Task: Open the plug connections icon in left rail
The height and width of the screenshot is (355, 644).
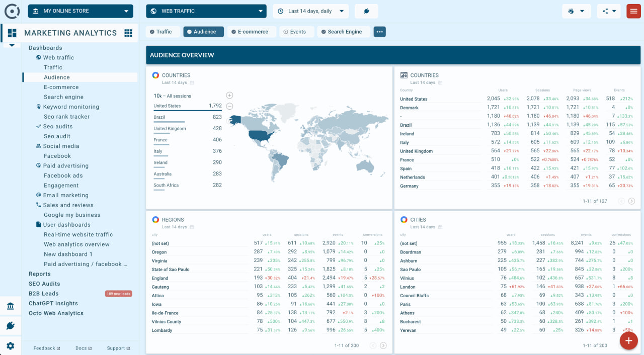Action: tap(11, 326)
